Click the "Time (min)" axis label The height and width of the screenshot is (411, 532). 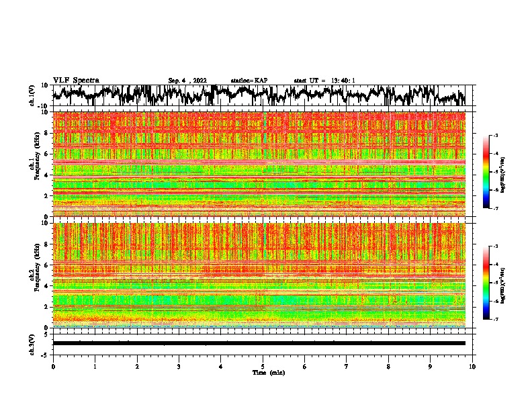point(269,373)
